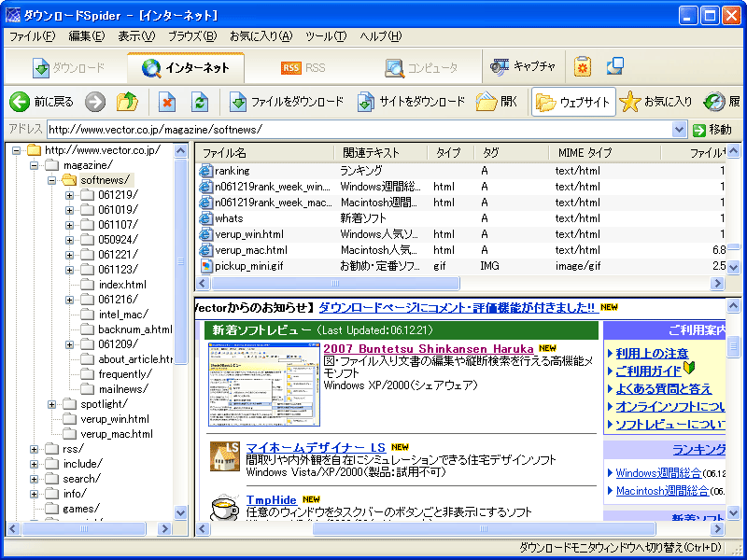This screenshot has width=747, height=560.
Task: Click the stop loading icon with red X
Action: click(167, 102)
